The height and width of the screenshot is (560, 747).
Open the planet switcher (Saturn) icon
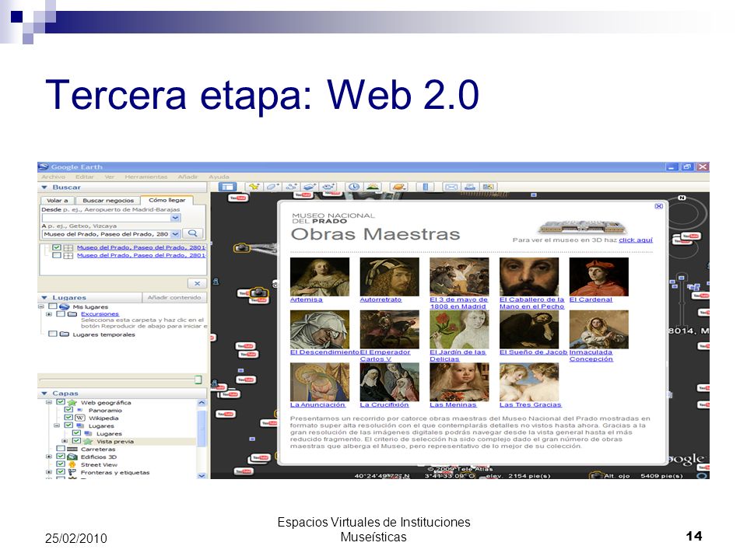398,187
